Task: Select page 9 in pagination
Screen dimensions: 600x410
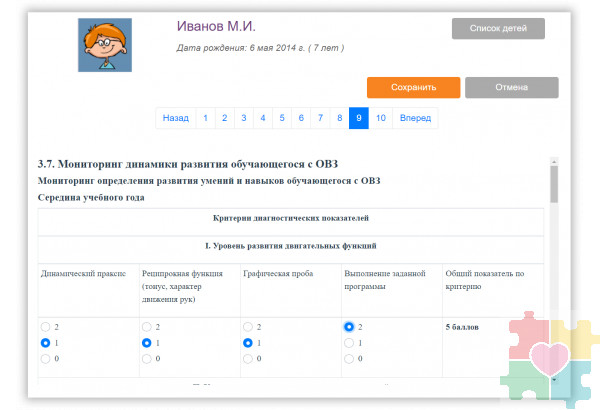Action: point(357,118)
